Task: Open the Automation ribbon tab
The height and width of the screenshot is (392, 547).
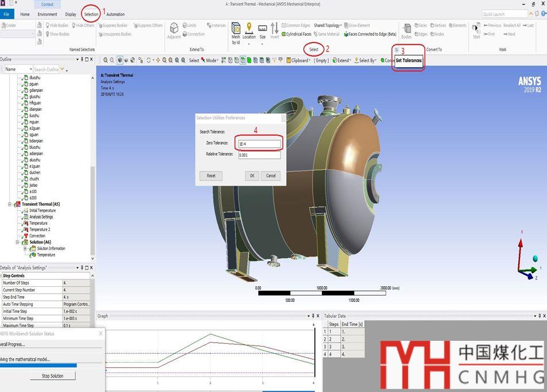Action: click(x=115, y=14)
